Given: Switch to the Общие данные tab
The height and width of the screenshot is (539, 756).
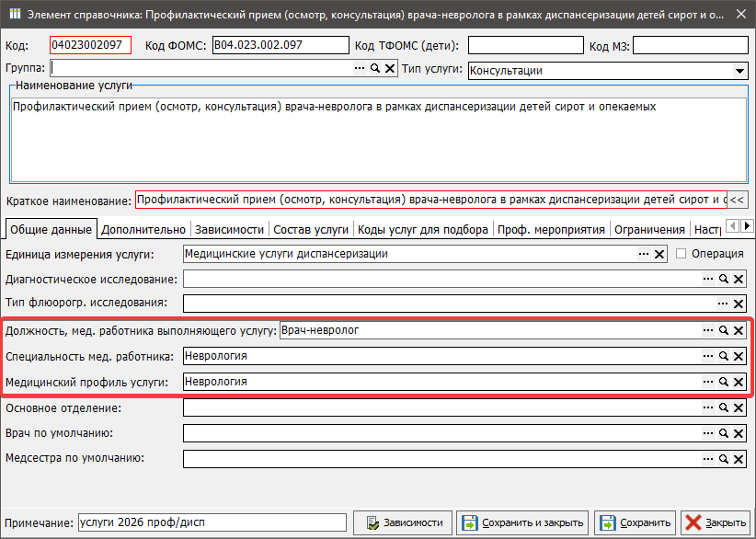Looking at the screenshot, I should pos(51,229).
